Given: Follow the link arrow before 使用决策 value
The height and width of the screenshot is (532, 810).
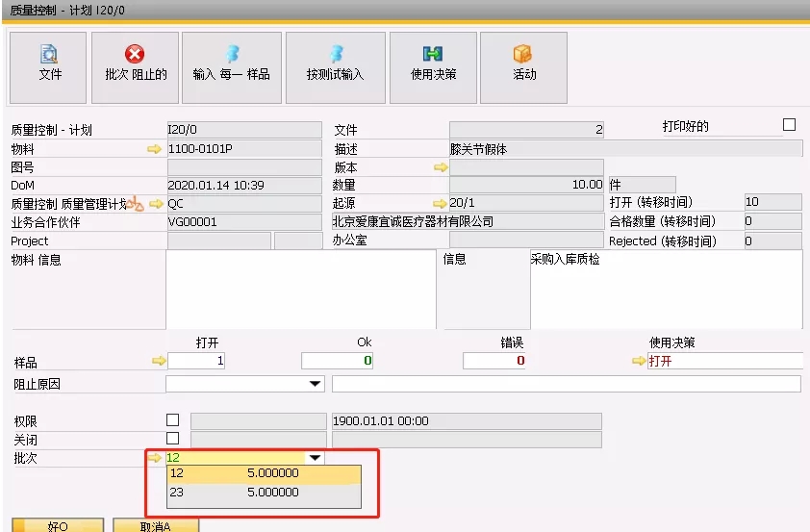Looking at the screenshot, I should coord(639,361).
